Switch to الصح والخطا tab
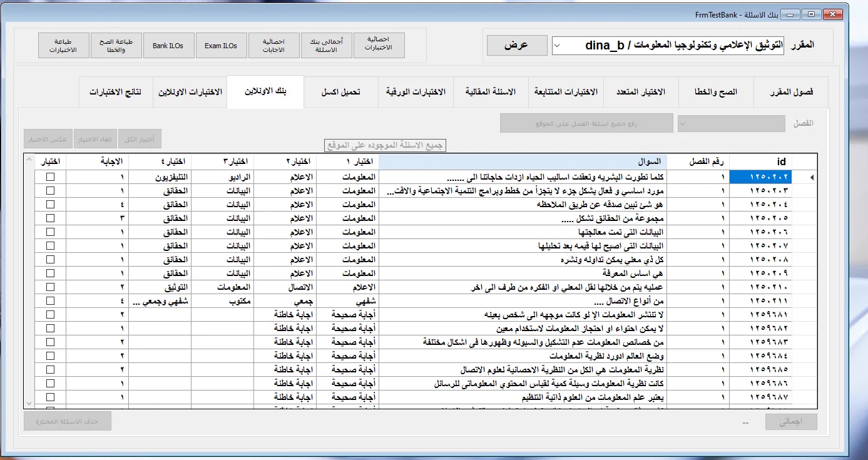 (716, 92)
